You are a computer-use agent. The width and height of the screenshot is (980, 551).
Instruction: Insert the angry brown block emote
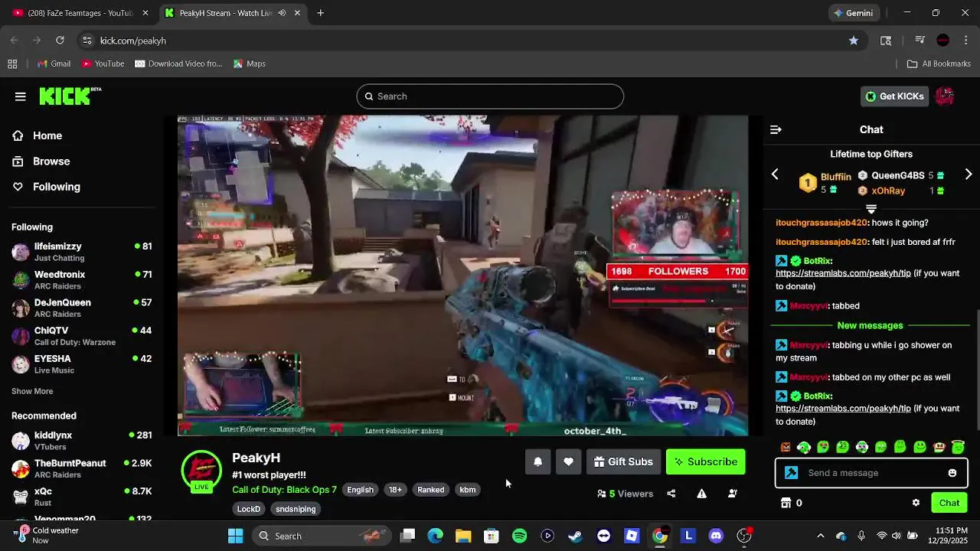click(785, 447)
